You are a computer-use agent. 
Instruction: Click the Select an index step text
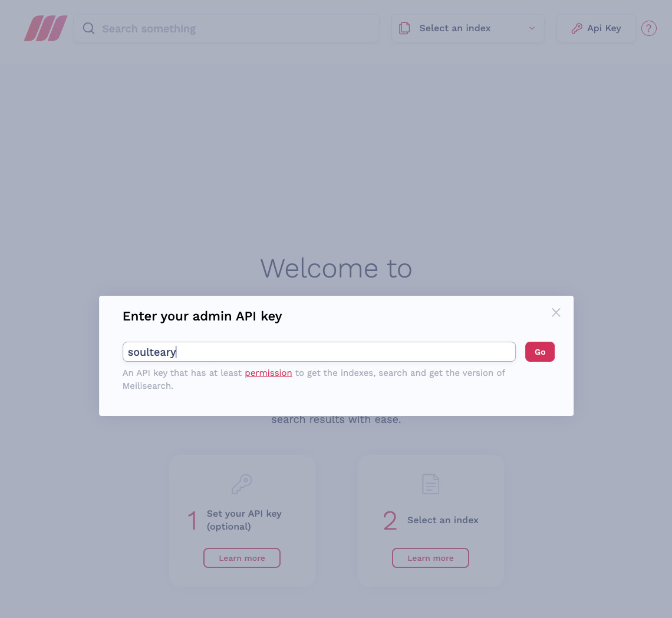coord(443,520)
